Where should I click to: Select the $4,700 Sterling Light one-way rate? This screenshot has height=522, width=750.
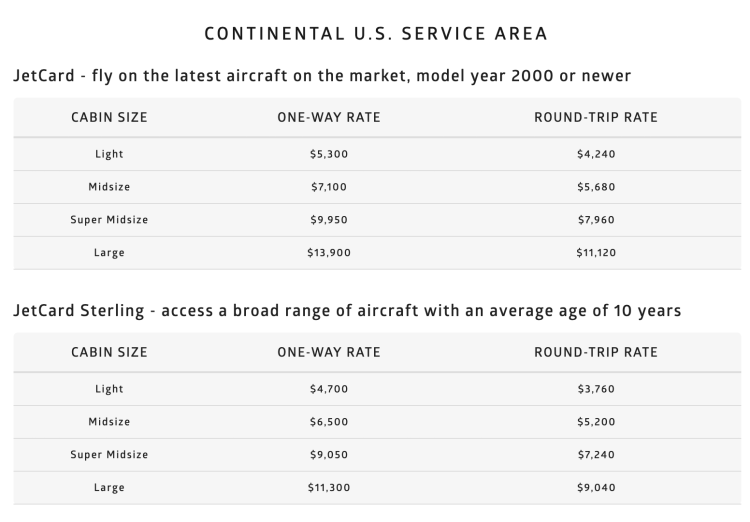tap(328, 389)
